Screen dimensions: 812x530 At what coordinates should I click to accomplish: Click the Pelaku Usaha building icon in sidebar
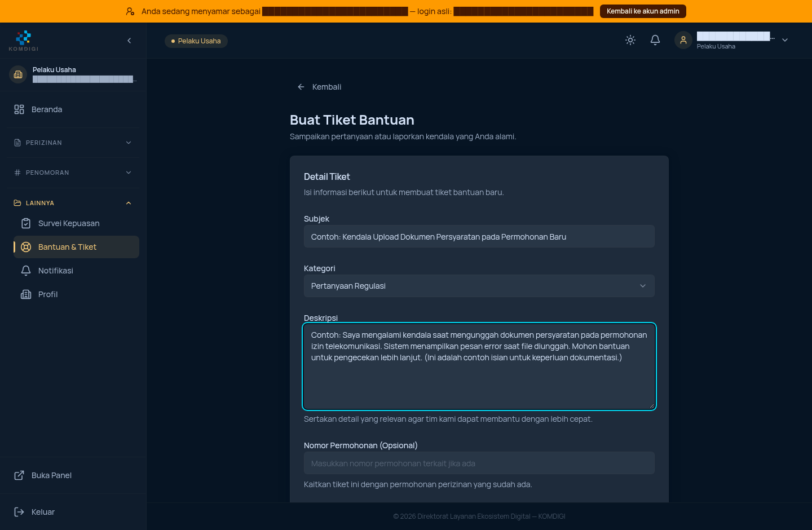18,74
